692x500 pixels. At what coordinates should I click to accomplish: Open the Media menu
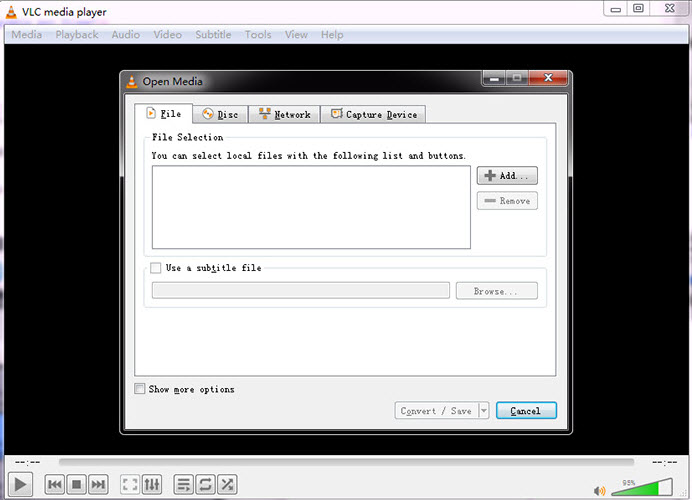[26, 34]
